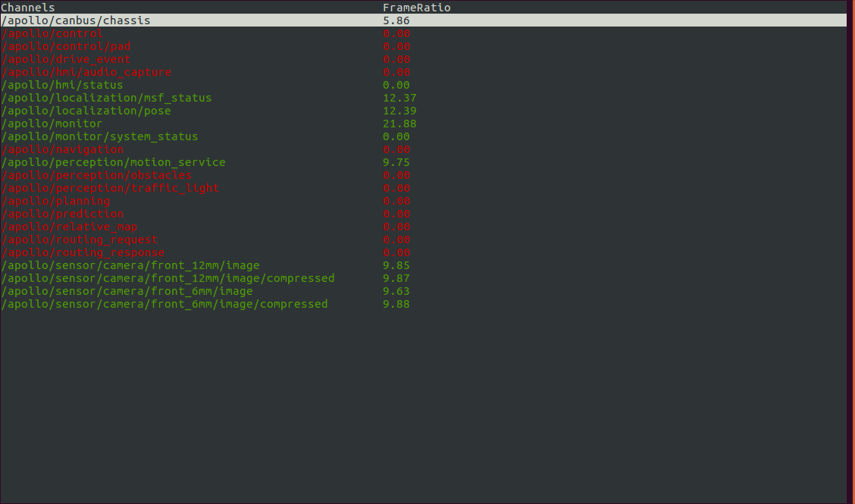Select /apollo/hmi/audio_capture channel

[86, 73]
